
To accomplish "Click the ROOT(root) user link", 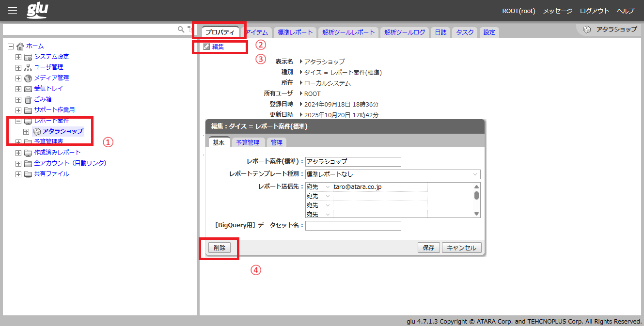I will pyautogui.click(x=519, y=11).
